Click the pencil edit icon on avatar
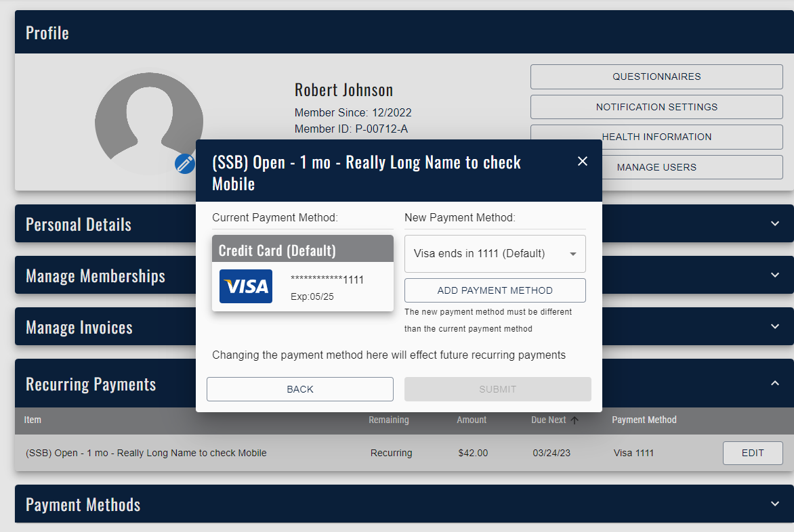The width and height of the screenshot is (794, 532). point(184,164)
